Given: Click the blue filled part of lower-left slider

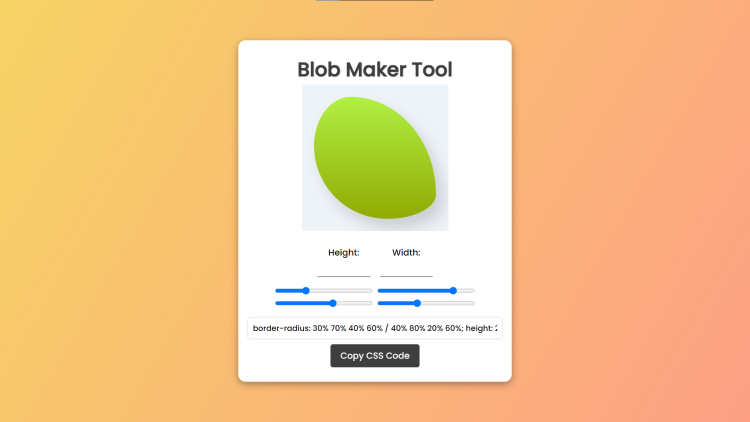Looking at the screenshot, I should click(x=302, y=302).
